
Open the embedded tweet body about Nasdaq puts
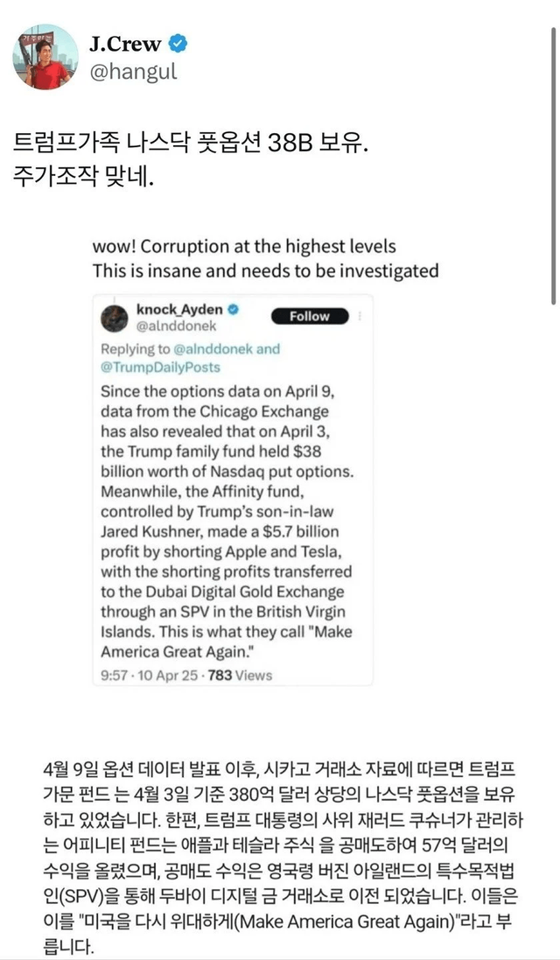pos(227,521)
